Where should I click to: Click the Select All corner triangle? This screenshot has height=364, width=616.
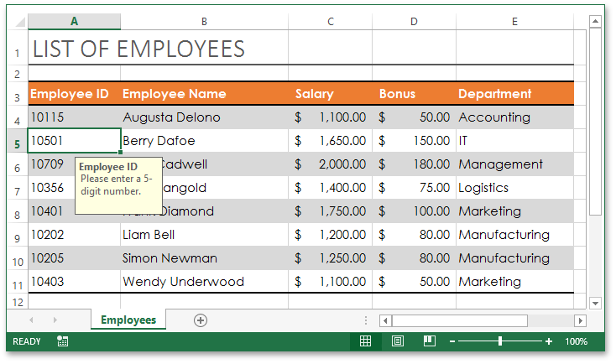[x=20, y=22]
